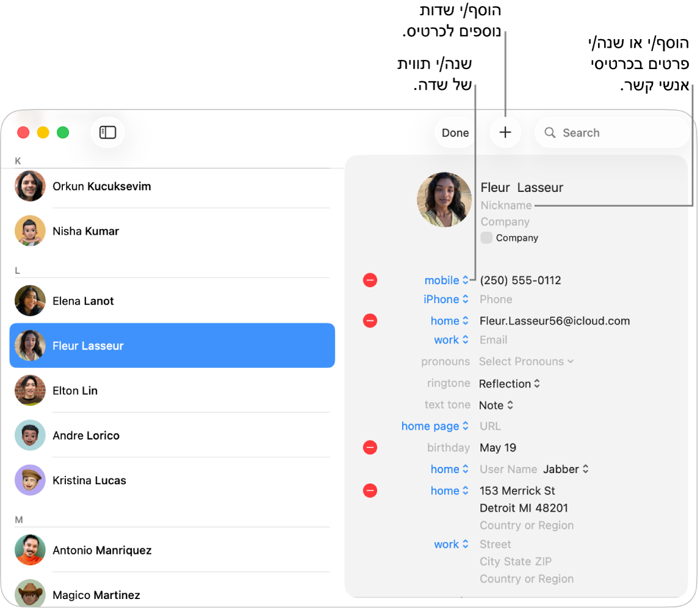Screen dimensions: 700x610
Task: Remove the birthday field
Action: click(370, 447)
